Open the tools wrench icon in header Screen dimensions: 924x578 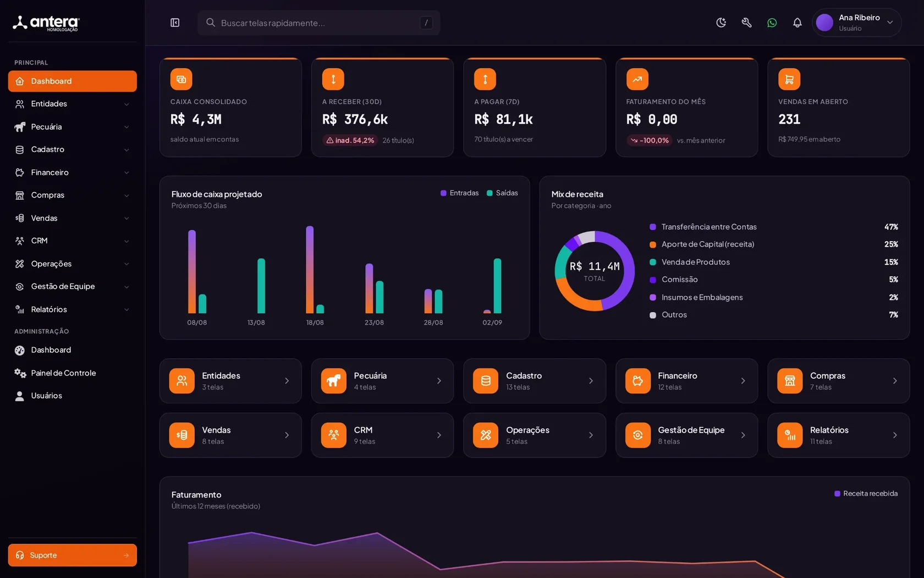746,23
